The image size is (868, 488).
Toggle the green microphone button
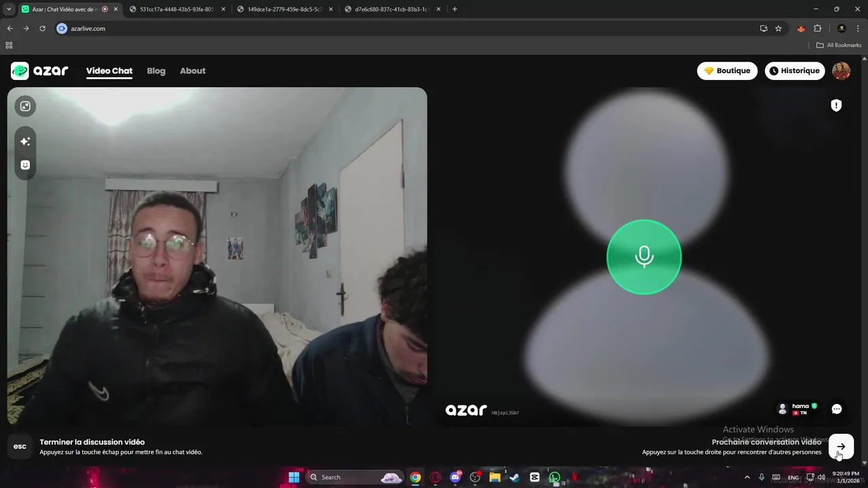[x=644, y=257]
